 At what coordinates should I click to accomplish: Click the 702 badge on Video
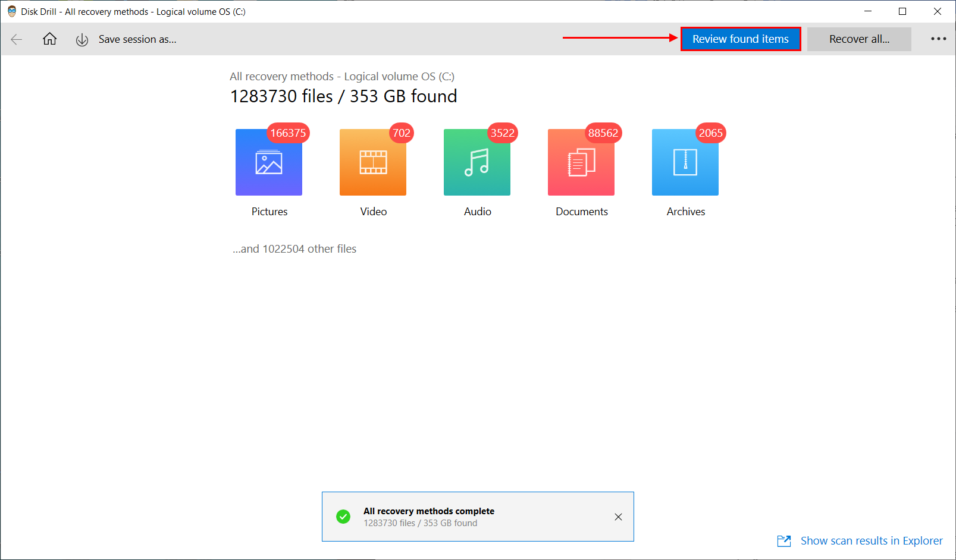pyautogui.click(x=402, y=133)
